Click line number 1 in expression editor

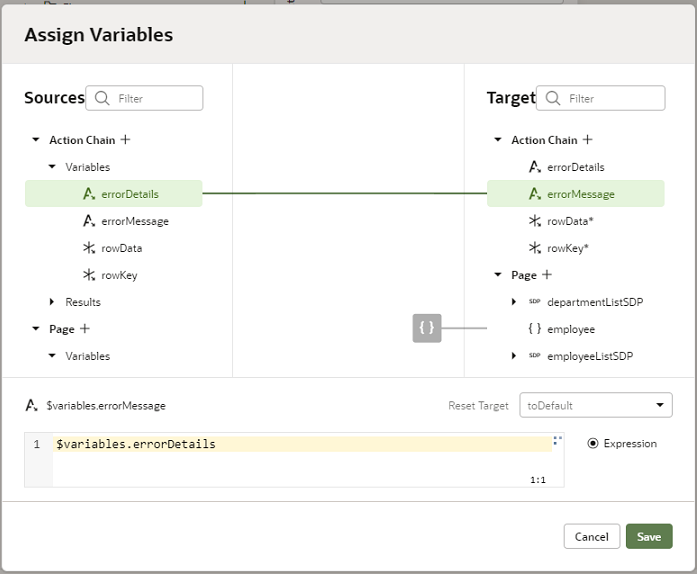click(x=37, y=444)
